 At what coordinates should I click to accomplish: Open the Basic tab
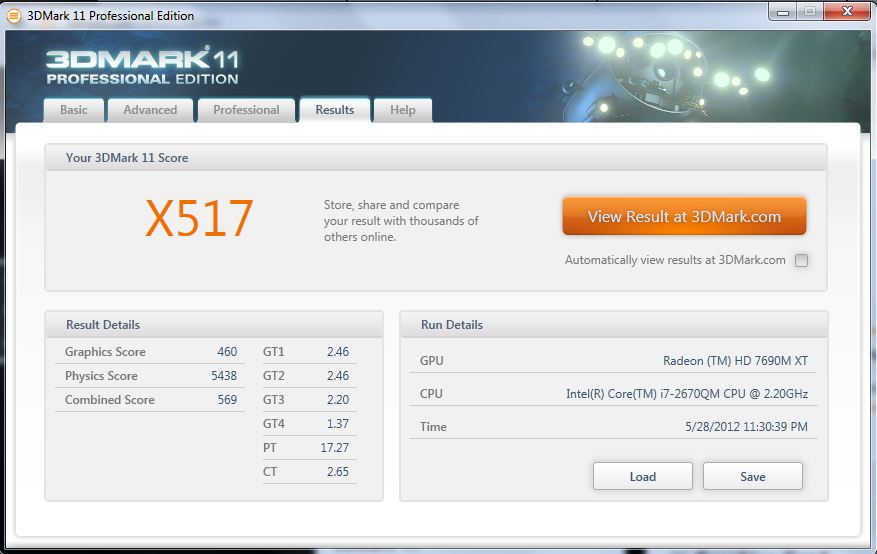(x=74, y=110)
